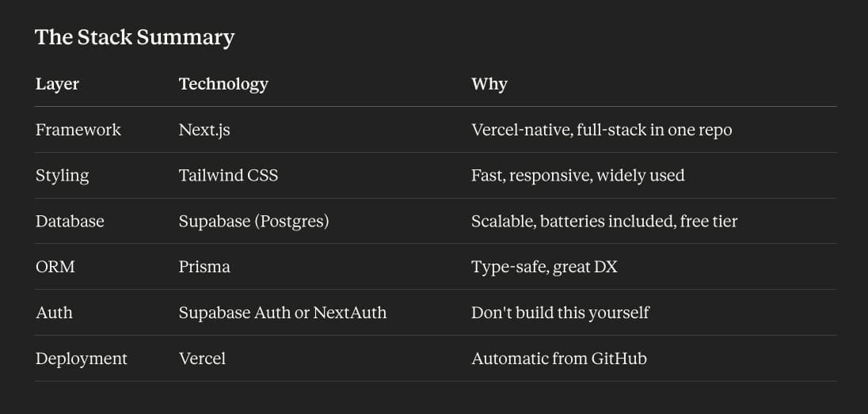Image resolution: width=868 pixels, height=414 pixels.
Task: Click the "Technology" column header
Action: 223,84
